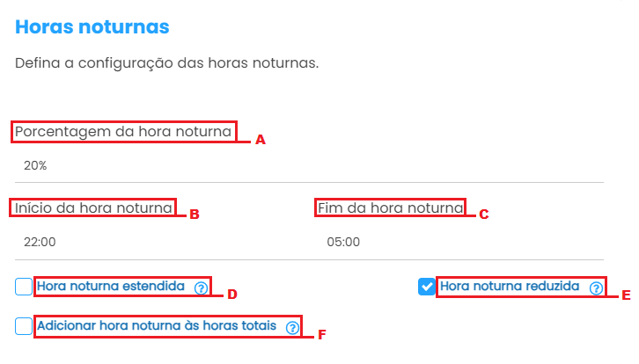The image size is (639, 364).
Task: Click 'Adicionar hora noturna às horas totais' text
Action: pos(157,326)
